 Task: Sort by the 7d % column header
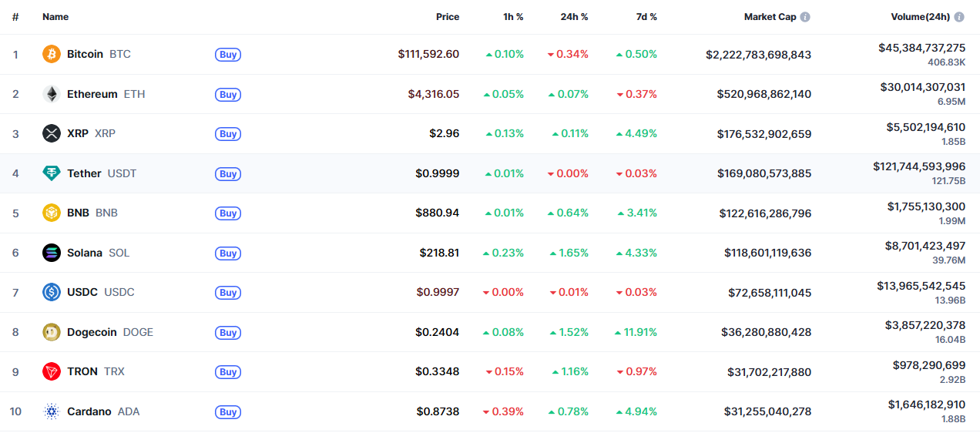click(x=646, y=17)
